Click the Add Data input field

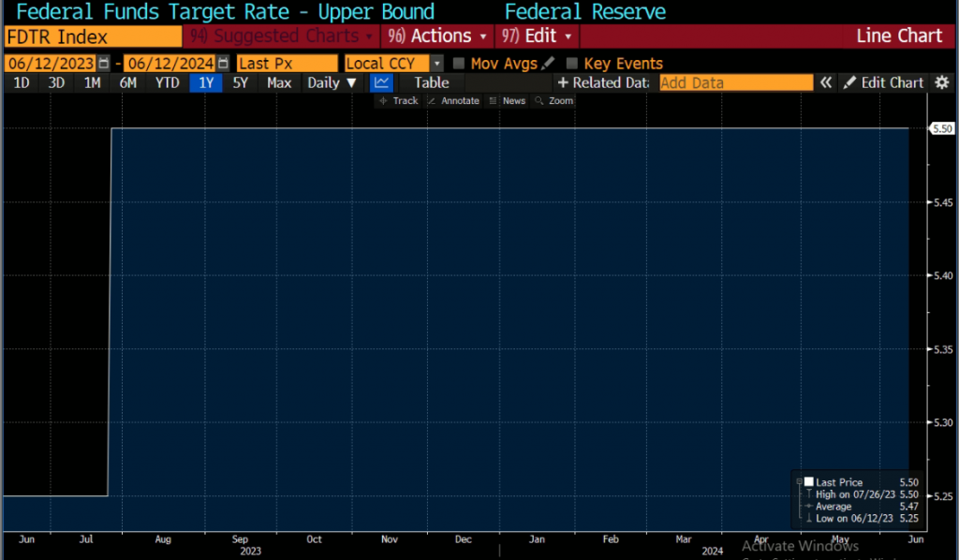[736, 82]
